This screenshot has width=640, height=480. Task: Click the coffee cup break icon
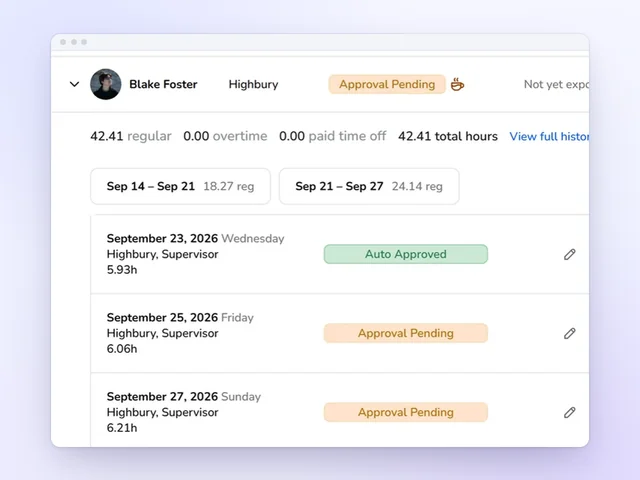(457, 84)
